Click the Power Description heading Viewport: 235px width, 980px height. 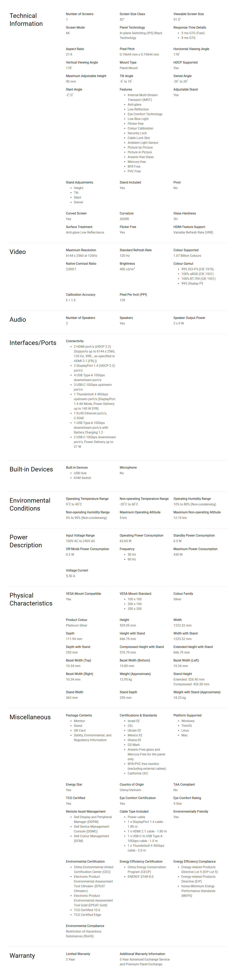[25, 541]
